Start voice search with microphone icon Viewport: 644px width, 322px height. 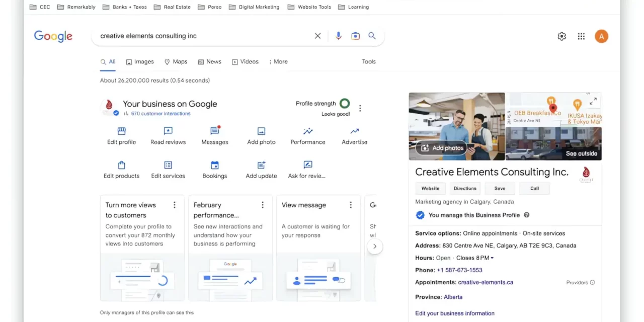point(339,36)
